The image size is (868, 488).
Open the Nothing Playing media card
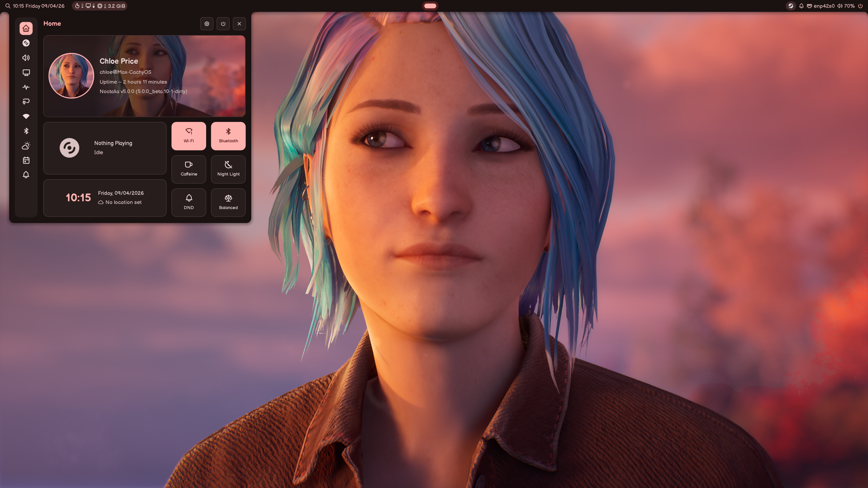pos(105,148)
